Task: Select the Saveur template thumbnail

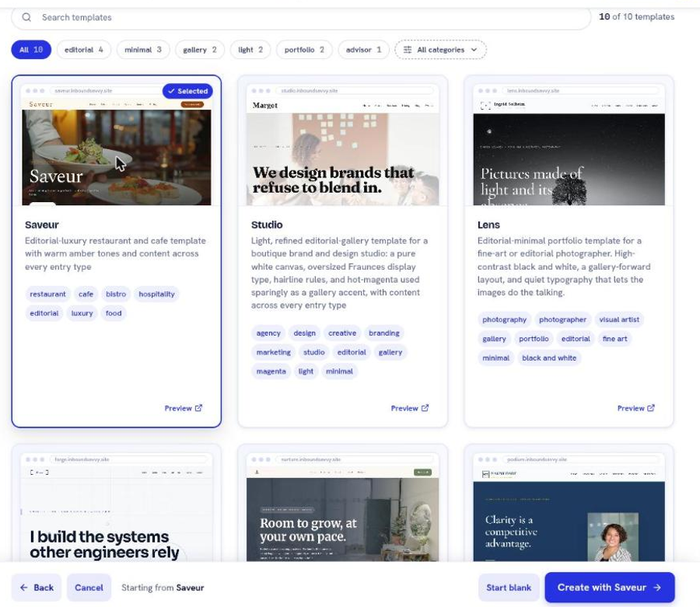Action: [x=117, y=145]
